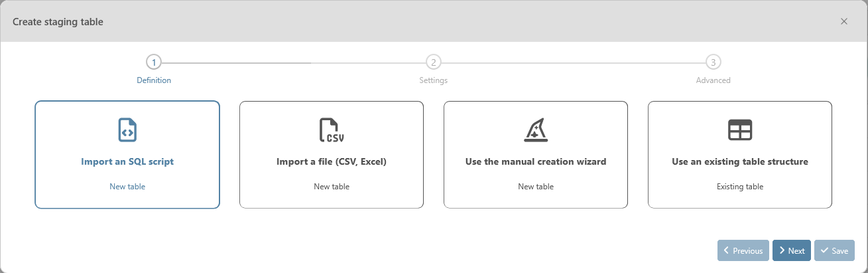
Task: Pick "Use the manual creation wizard" title
Action: [x=536, y=161]
